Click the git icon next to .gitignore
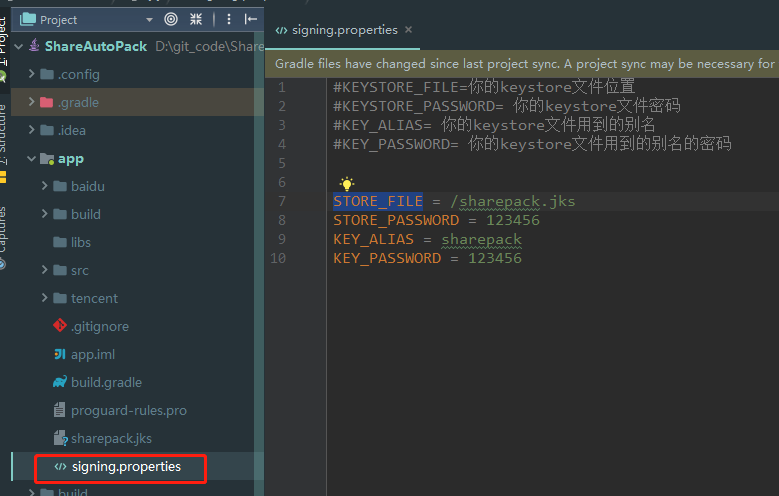779x496 pixels. [x=60, y=326]
